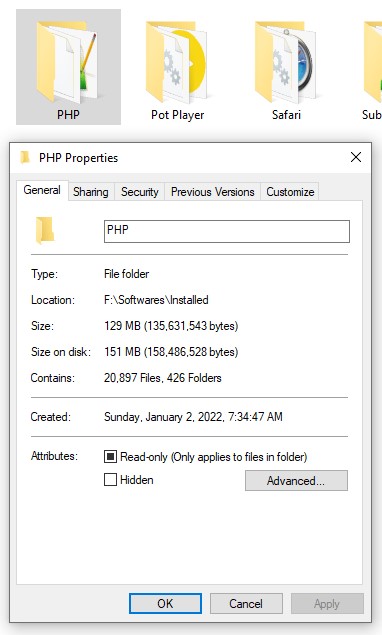Click the folder icon in the Properties title bar
382x635 pixels.
tap(25, 157)
